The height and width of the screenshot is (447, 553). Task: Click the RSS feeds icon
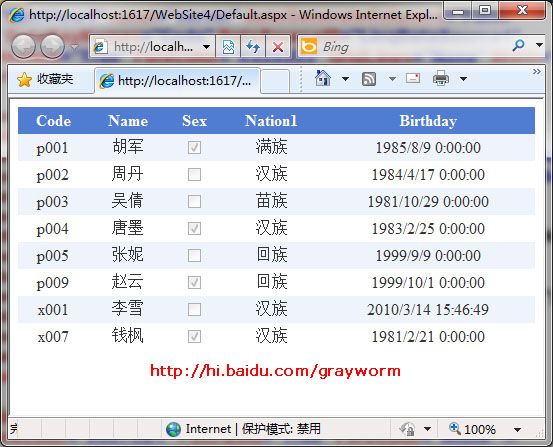[369, 79]
